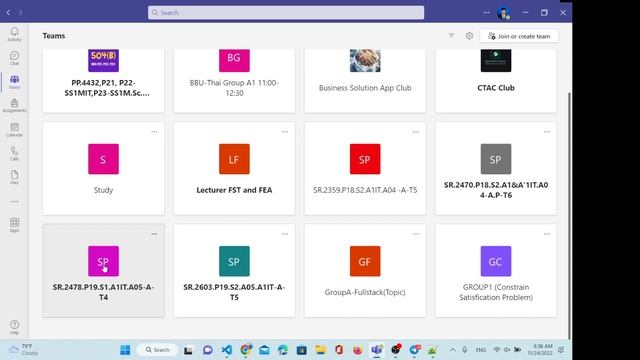Open Microsoft Edge from taskbar

tap(283, 350)
